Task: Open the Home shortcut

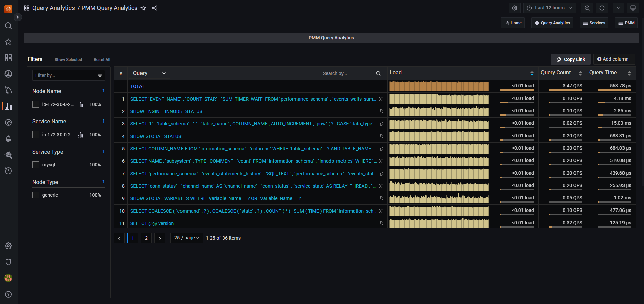Action: 513,23
